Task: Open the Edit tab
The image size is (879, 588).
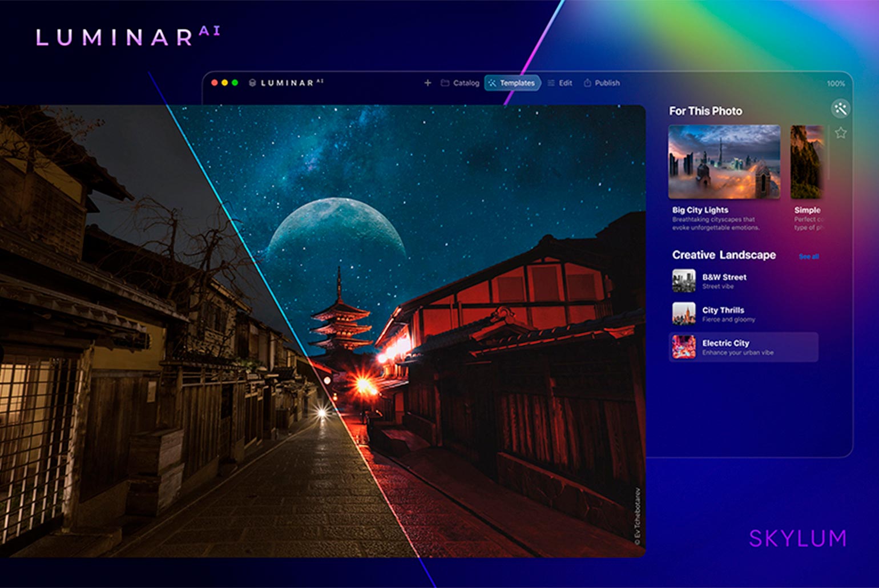Action: tap(559, 83)
